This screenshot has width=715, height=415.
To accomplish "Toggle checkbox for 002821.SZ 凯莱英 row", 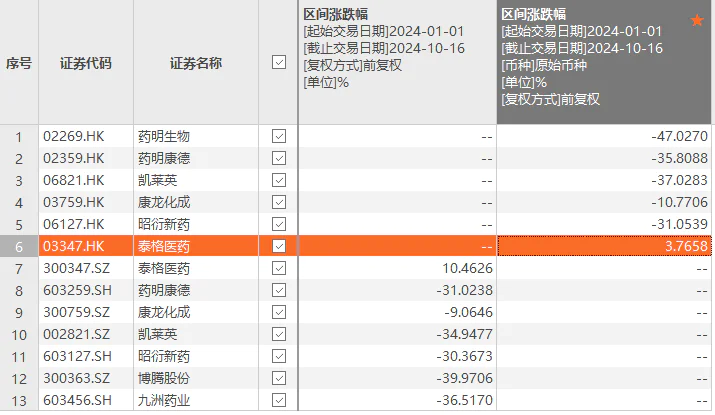I will (279, 334).
